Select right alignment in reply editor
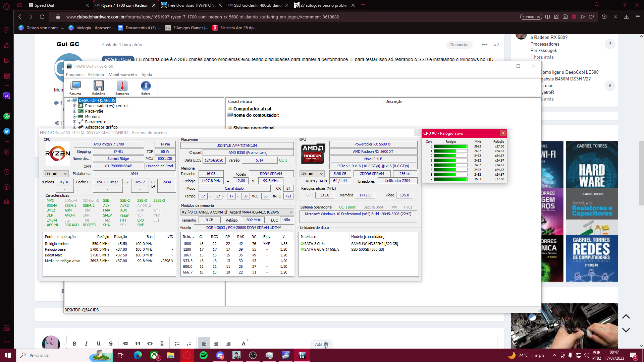The height and width of the screenshot is (362, 644). pyautogui.click(x=228, y=344)
